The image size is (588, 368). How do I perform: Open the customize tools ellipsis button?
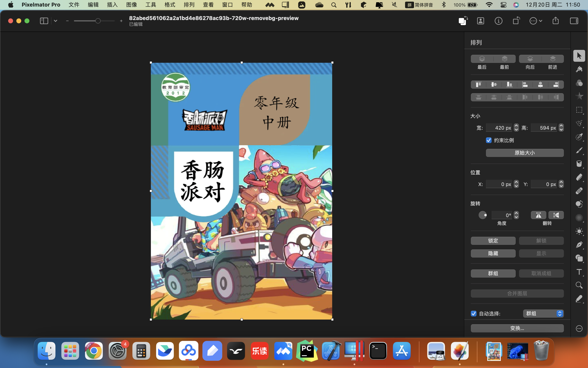pos(579,329)
